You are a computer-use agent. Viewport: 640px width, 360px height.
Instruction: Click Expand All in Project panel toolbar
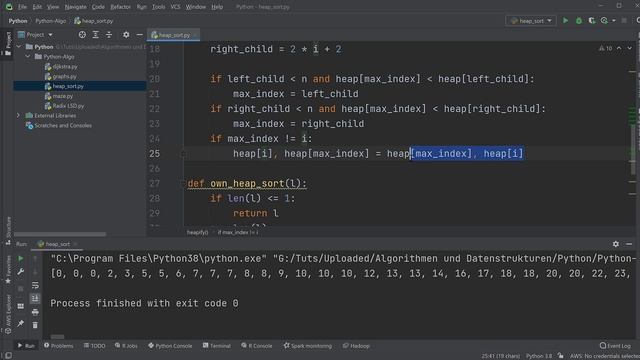point(96,35)
